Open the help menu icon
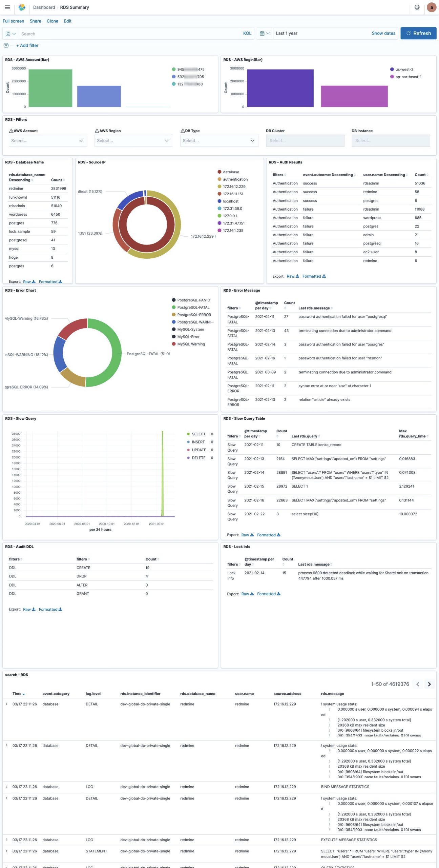Image resolution: width=439 pixels, height=868 pixels. [417, 7]
